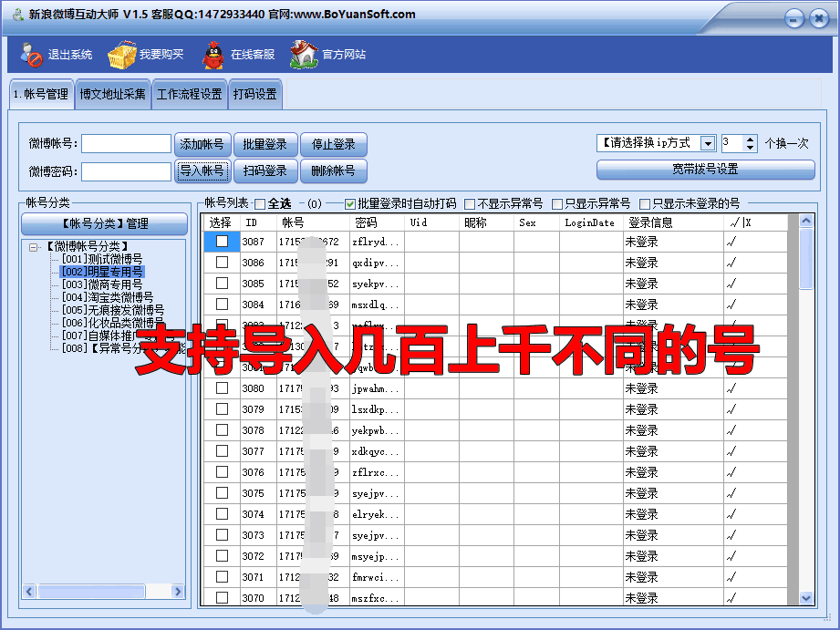The height and width of the screenshot is (630, 840).
Task: Click the 帐号 column header
Action: point(314,222)
